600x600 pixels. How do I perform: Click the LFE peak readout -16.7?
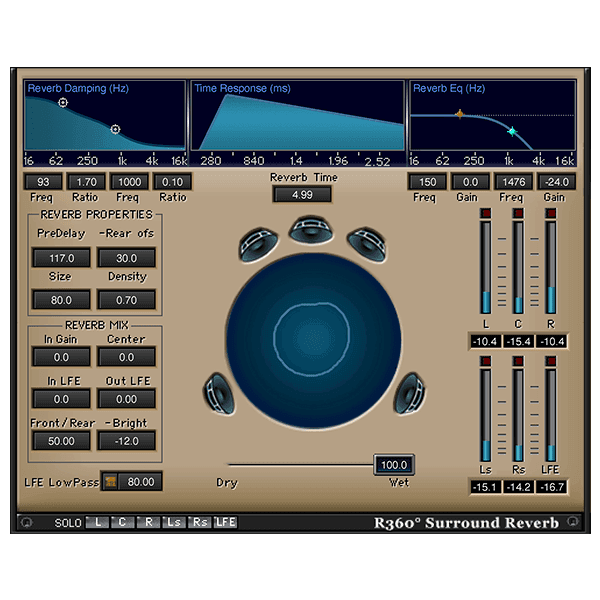(551, 487)
